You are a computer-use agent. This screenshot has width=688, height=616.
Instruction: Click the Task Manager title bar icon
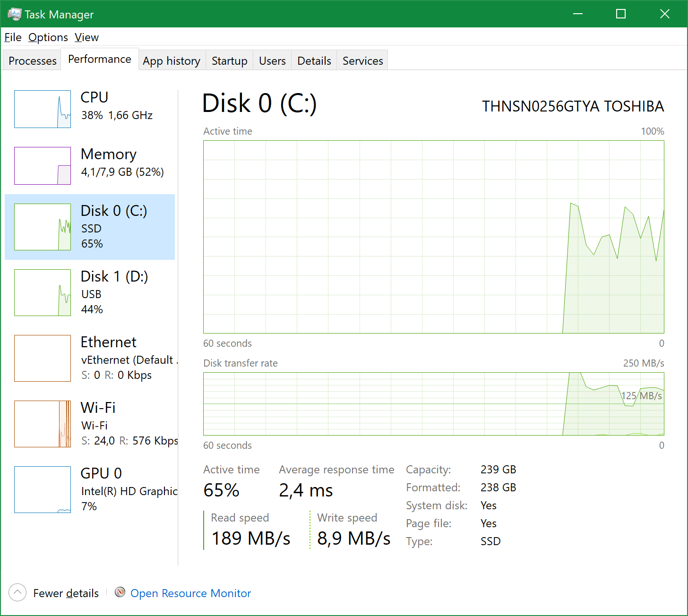pyautogui.click(x=14, y=14)
